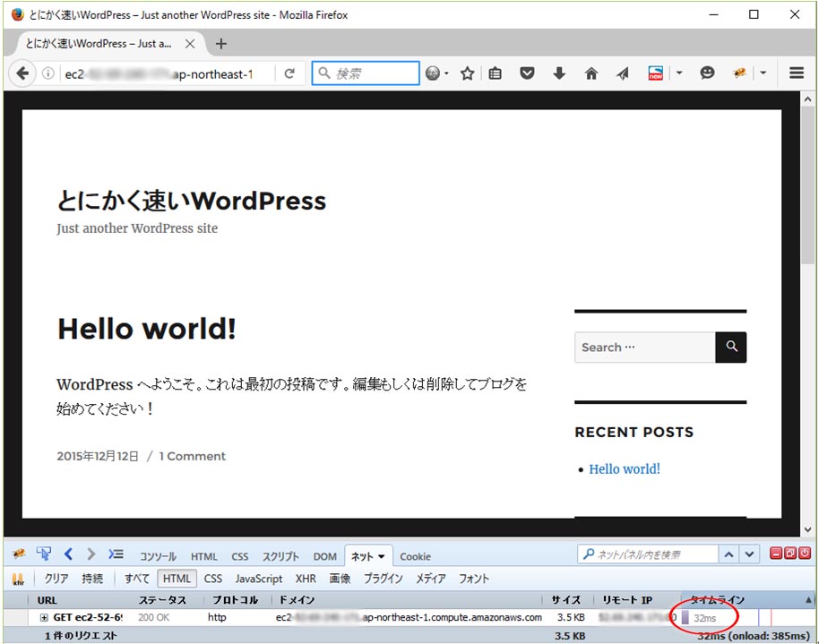Switch to the コンソール tab
819x644 pixels.
pyautogui.click(x=158, y=555)
